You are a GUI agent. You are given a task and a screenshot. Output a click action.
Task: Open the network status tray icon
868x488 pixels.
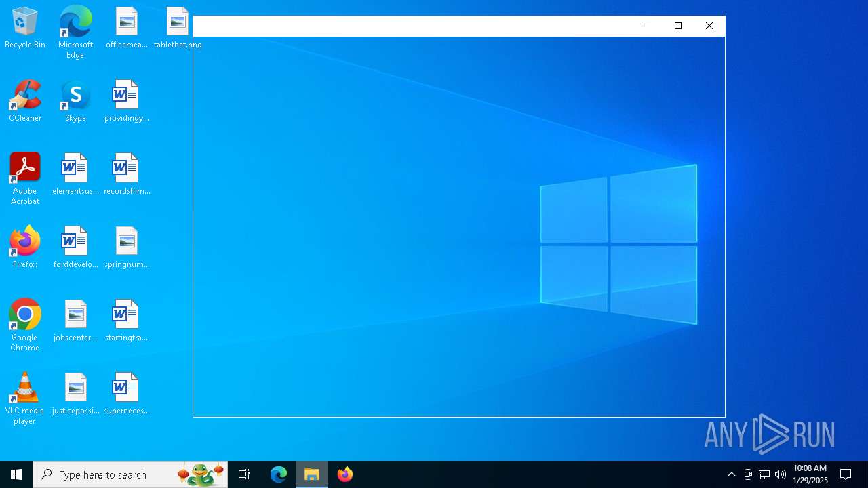[x=764, y=474]
